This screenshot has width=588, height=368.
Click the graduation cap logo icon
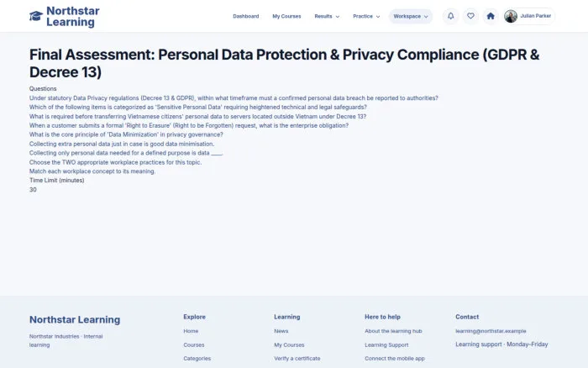(36, 16)
